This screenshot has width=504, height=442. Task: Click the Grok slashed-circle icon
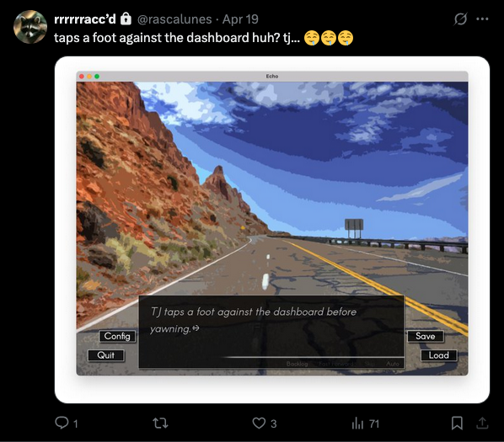click(x=460, y=19)
